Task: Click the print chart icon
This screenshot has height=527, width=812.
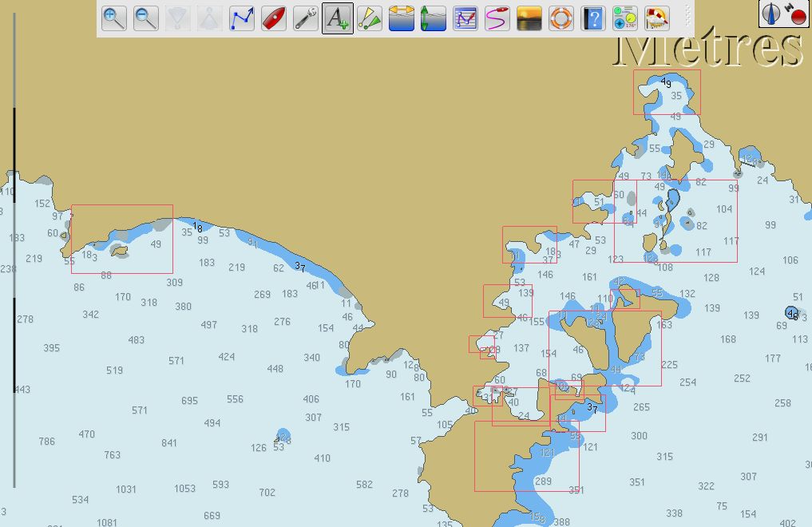Action: (x=465, y=18)
